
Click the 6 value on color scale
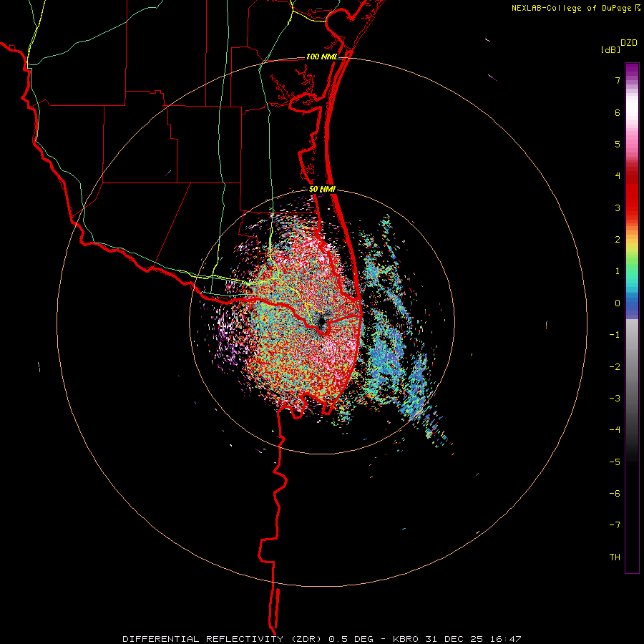tap(618, 112)
